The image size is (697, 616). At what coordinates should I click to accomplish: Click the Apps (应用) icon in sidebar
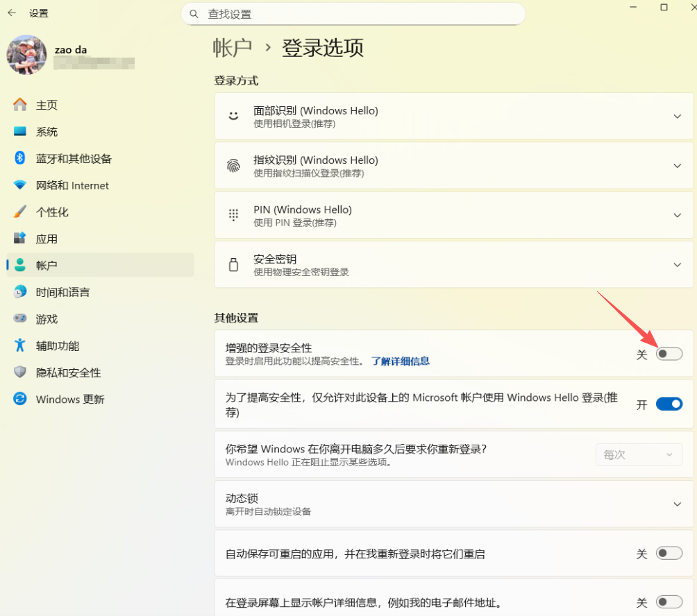coord(20,239)
